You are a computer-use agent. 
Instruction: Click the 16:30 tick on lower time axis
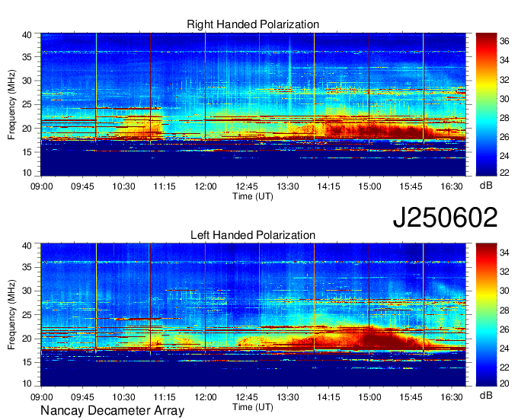tap(452, 397)
